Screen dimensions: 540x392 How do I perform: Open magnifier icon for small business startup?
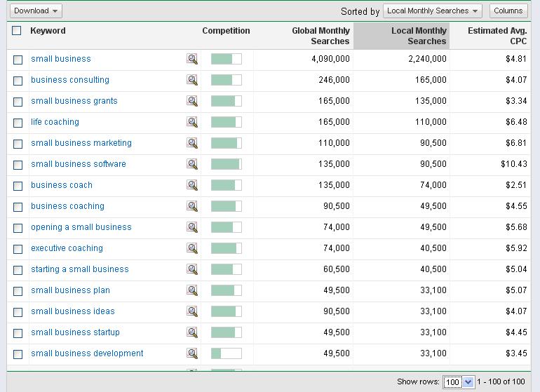point(192,332)
